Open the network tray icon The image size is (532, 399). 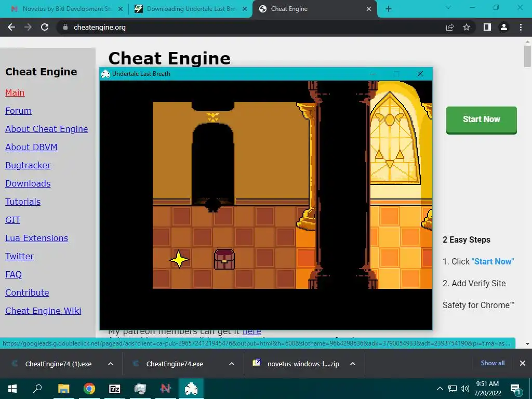pyautogui.click(x=453, y=389)
